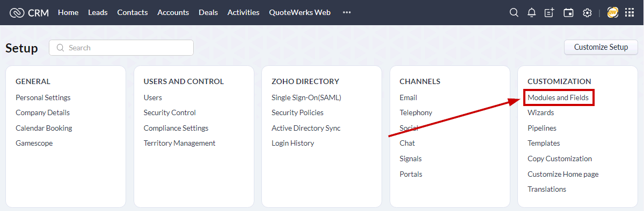Click the GENERAL section heading
Image resolution: width=644 pixels, height=211 pixels.
pos(33,81)
